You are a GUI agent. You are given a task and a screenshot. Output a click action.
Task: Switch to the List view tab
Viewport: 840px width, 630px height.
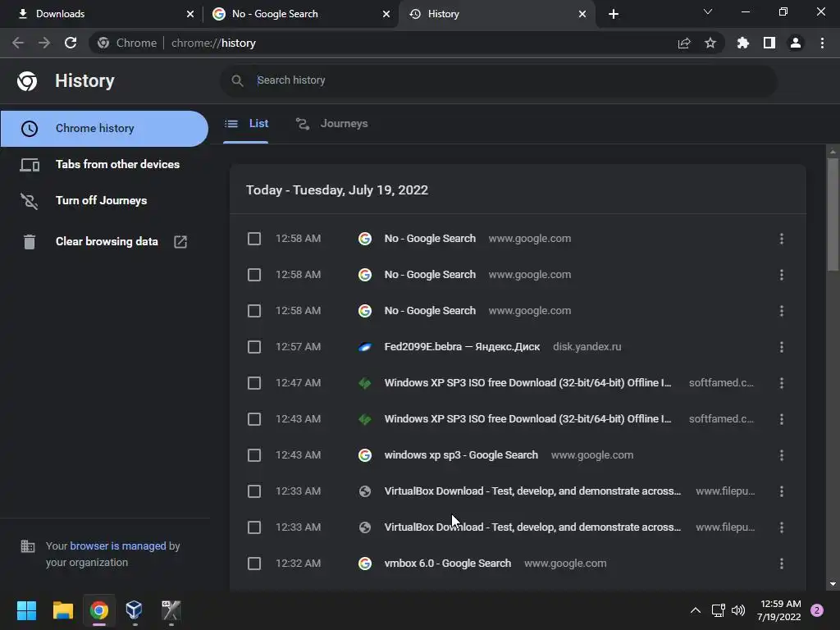coord(246,124)
